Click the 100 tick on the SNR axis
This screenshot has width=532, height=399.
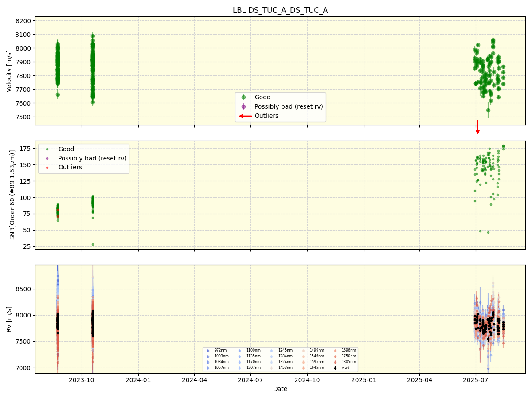tap(25, 198)
